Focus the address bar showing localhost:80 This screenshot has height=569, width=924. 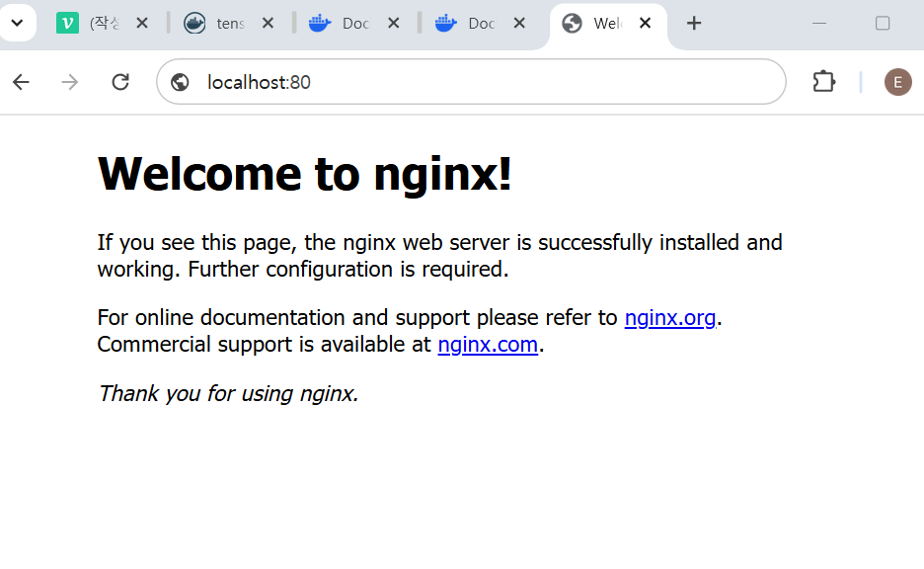tap(472, 82)
